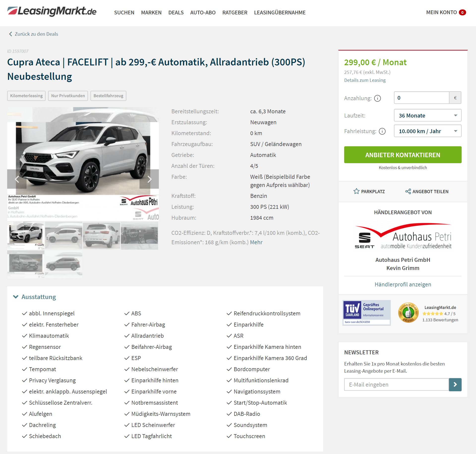The image size is (476, 454).
Task: Click the share icon for Angebot teilen
Action: [408, 191]
